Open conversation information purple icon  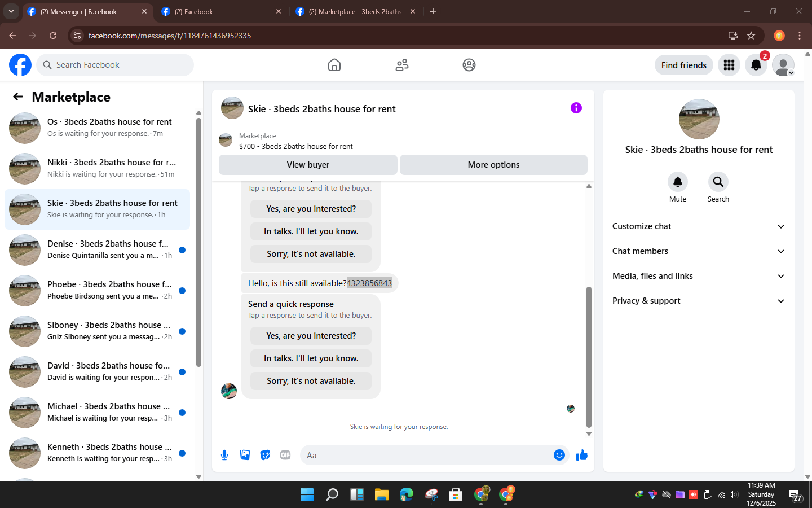576,108
